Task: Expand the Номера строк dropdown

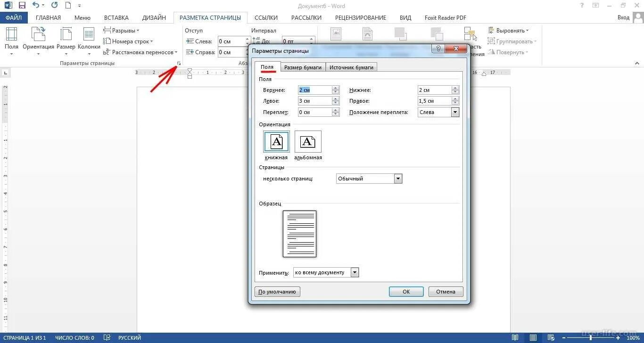Action: [128, 41]
